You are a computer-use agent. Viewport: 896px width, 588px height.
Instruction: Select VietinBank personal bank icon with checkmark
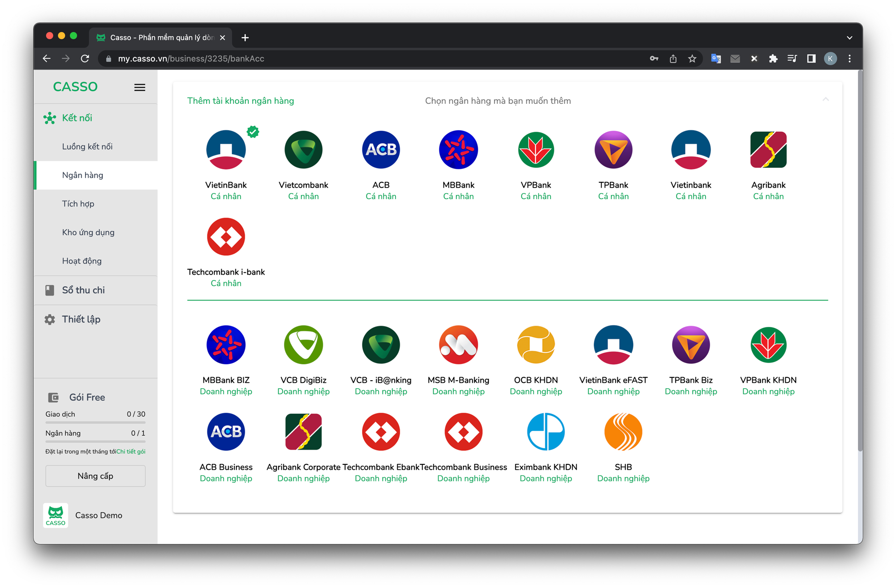(226, 150)
